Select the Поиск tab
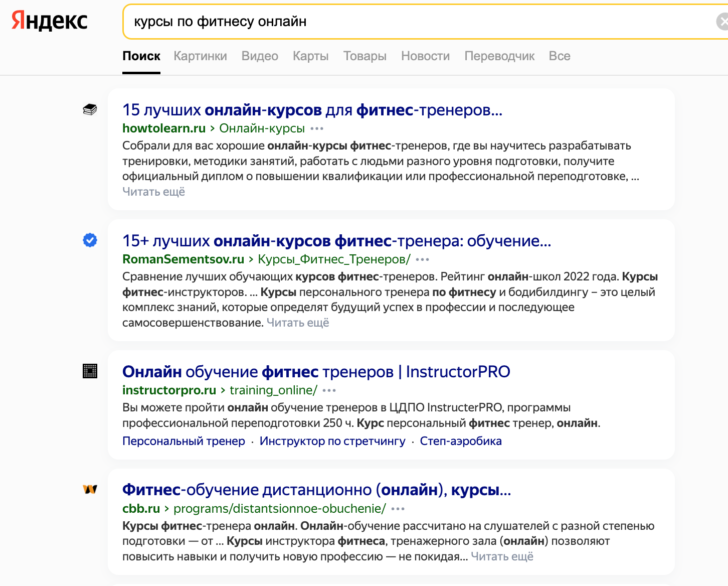The height and width of the screenshot is (586, 728). click(141, 56)
